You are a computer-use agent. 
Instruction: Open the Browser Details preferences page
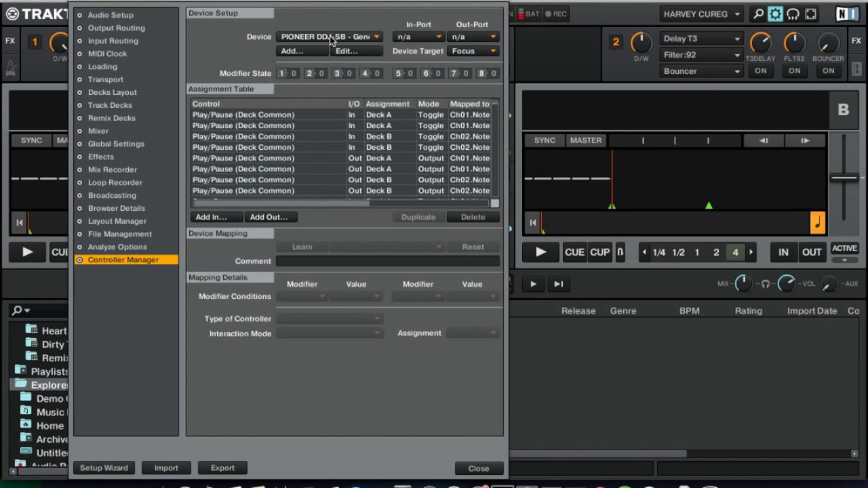pos(116,208)
